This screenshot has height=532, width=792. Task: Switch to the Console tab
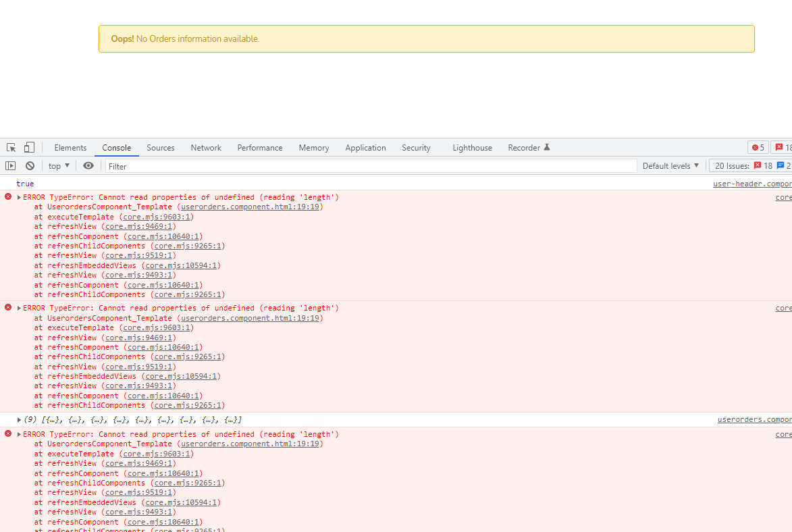(x=117, y=148)
